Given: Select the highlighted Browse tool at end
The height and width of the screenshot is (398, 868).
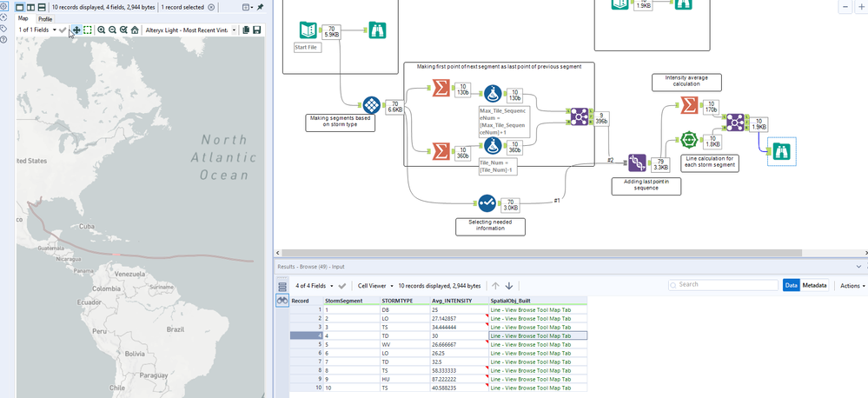Looking at the screenshot, I should (782, 151).
